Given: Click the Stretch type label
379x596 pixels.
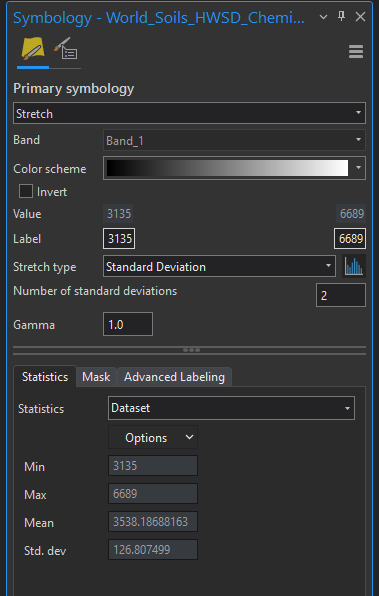Looking at the screenshot, I should (44, 267).
